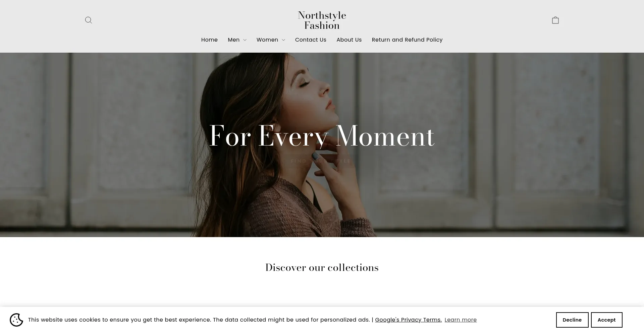Click the For Every Moment headline
The height and width of the screenshot is (333, 644).
(x=322, y=136)
